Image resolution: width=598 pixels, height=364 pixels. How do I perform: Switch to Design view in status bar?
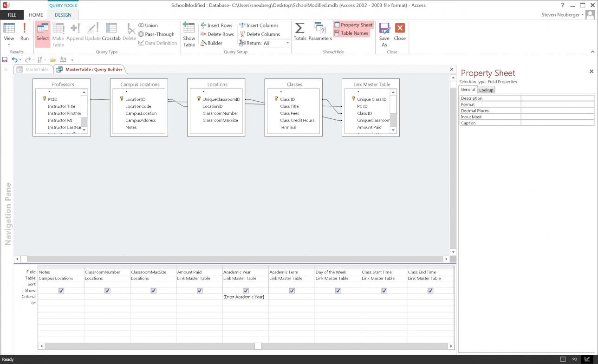(x=587, y=359)
